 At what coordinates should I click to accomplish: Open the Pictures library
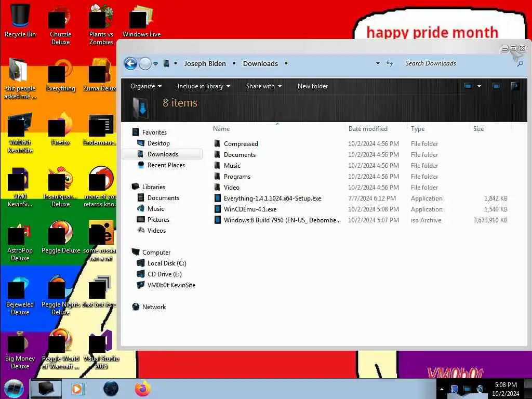[158, 220]
